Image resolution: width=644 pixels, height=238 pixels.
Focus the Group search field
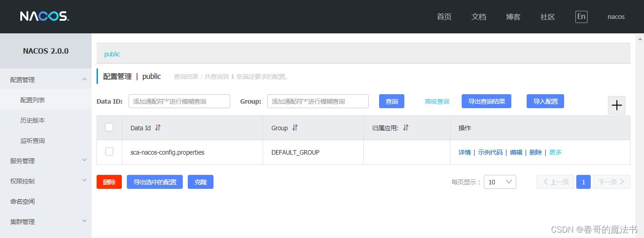tap(318, 101)
